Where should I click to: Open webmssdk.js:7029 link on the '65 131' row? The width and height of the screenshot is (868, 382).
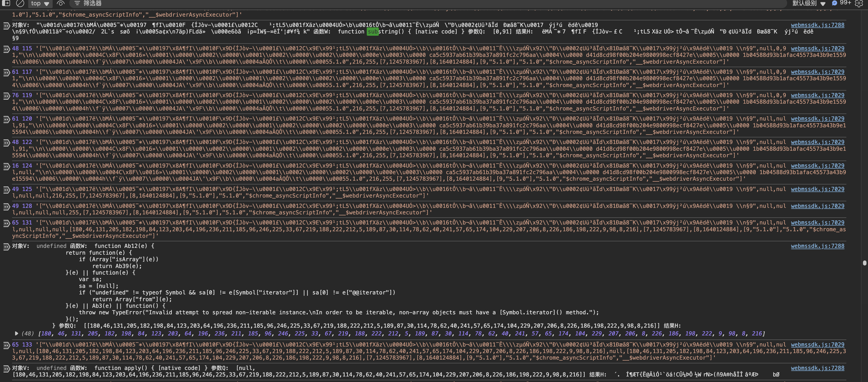point(817,222)
